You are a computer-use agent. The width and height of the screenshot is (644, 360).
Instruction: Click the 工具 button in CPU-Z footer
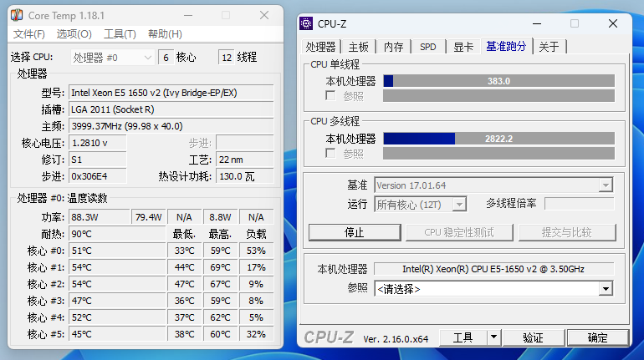[x=463, y=337]
